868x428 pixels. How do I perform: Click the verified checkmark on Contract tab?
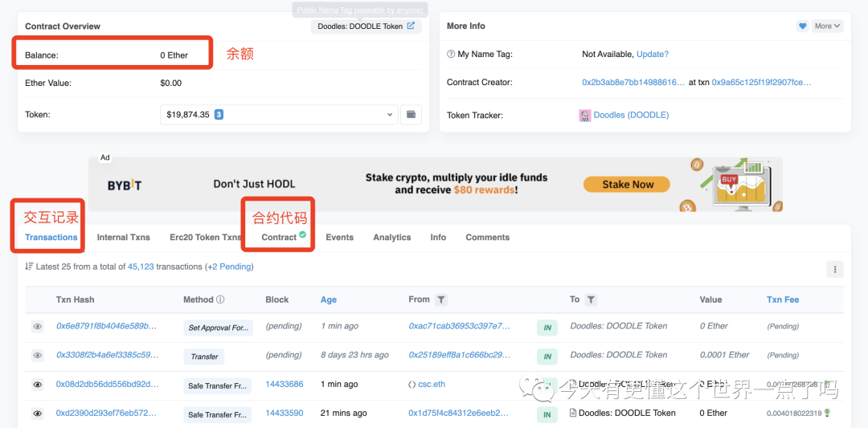point(302,234)
